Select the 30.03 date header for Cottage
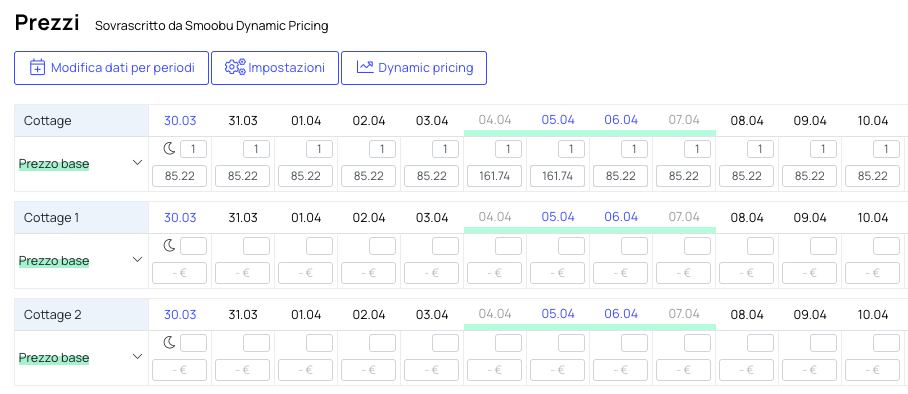 180,121
